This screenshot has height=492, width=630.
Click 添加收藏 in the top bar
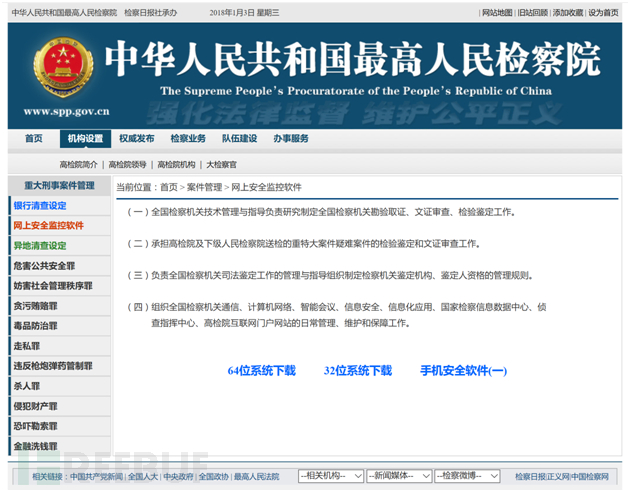(568, 13)
